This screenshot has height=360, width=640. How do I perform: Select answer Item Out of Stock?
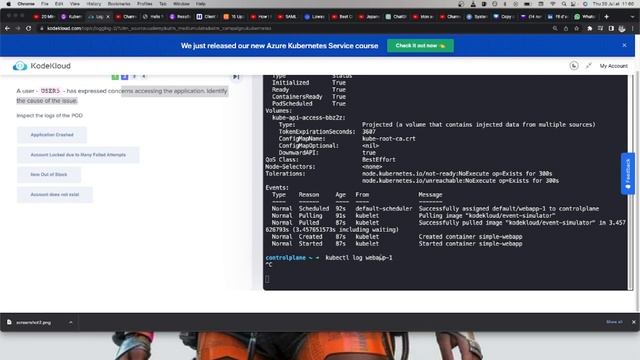49,174
